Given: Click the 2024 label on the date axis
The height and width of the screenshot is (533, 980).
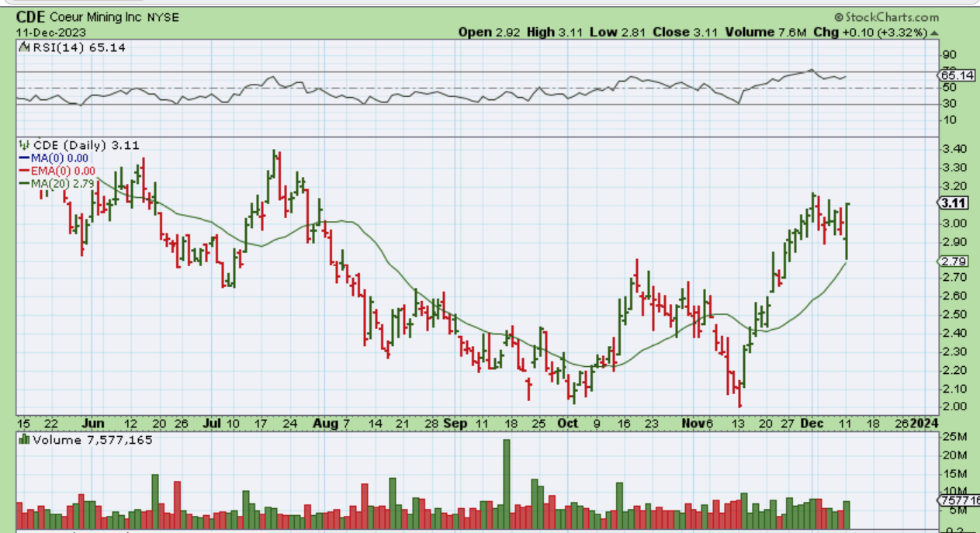Looking at the screenshot, I should [923, 424].
